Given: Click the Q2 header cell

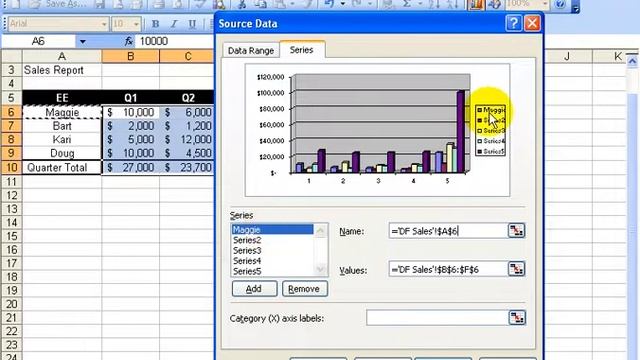Looking at the screenshot, I should (188, 98).
